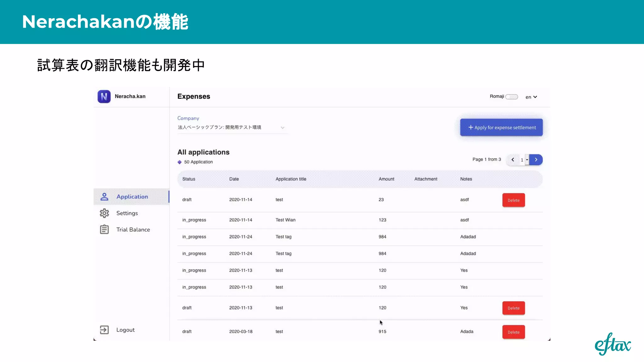Click the Application person icon in sidebar

point(104,197)
